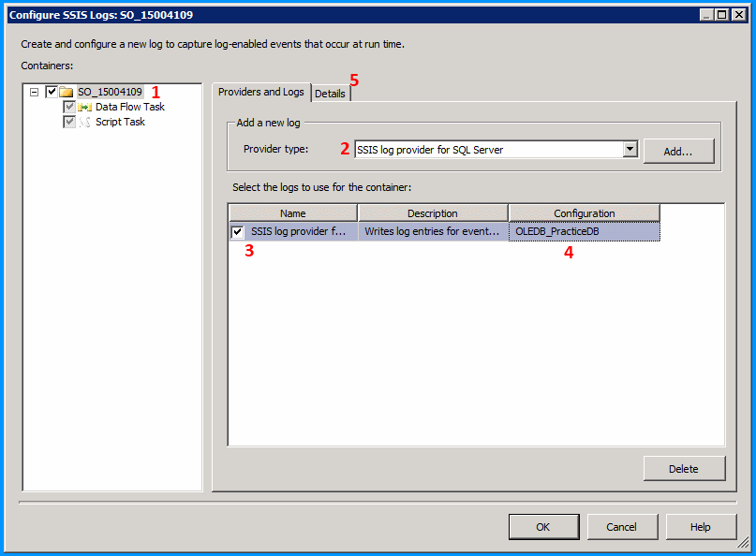Switch to the Details tab
The image size is (756, 556).
point(331,94)
